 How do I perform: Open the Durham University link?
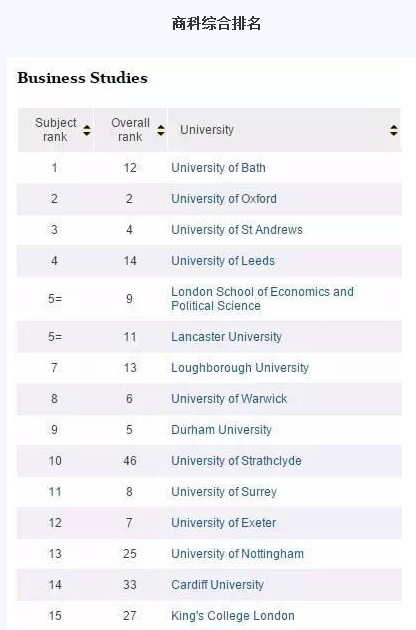coord(221,430)
